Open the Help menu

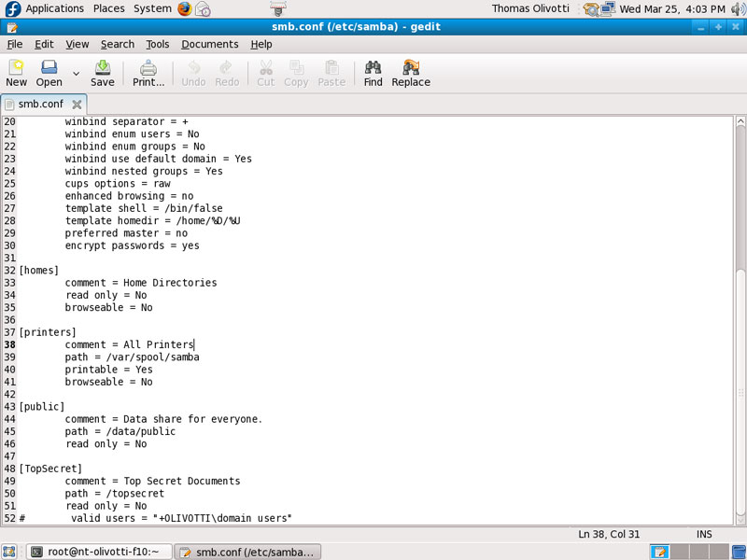[x=261, y=44]
